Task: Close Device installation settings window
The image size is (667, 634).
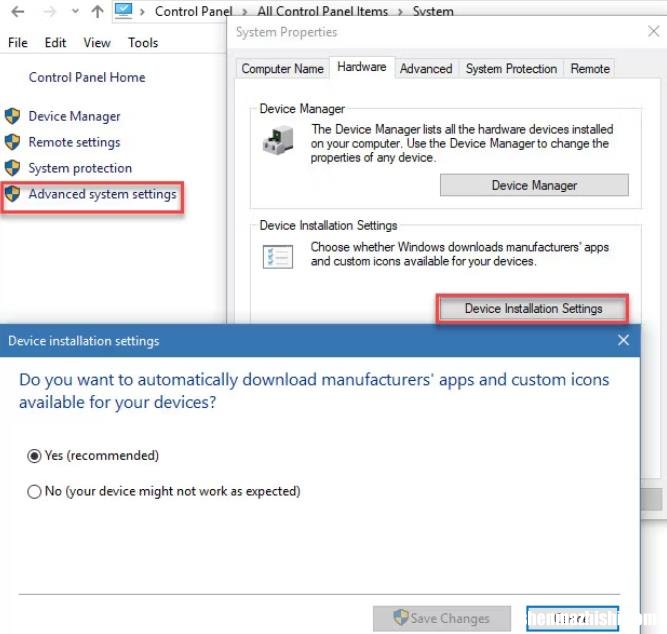Action: point(624,340)
